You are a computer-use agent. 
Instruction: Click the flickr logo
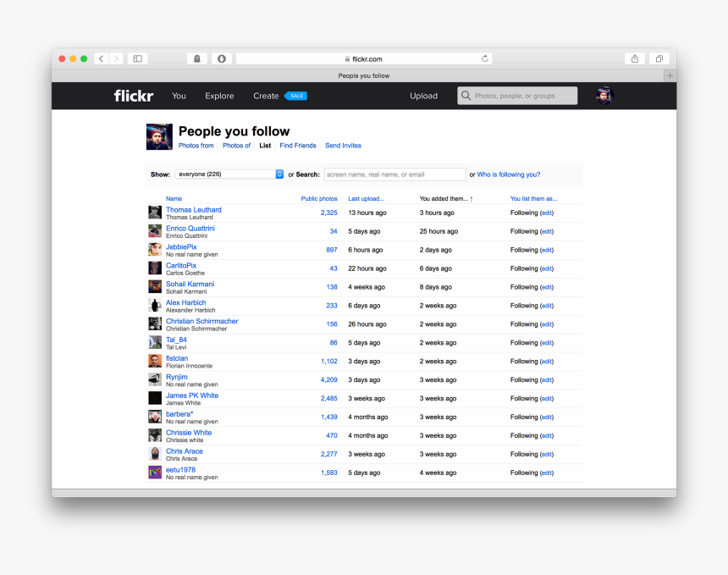coord(133,96)
